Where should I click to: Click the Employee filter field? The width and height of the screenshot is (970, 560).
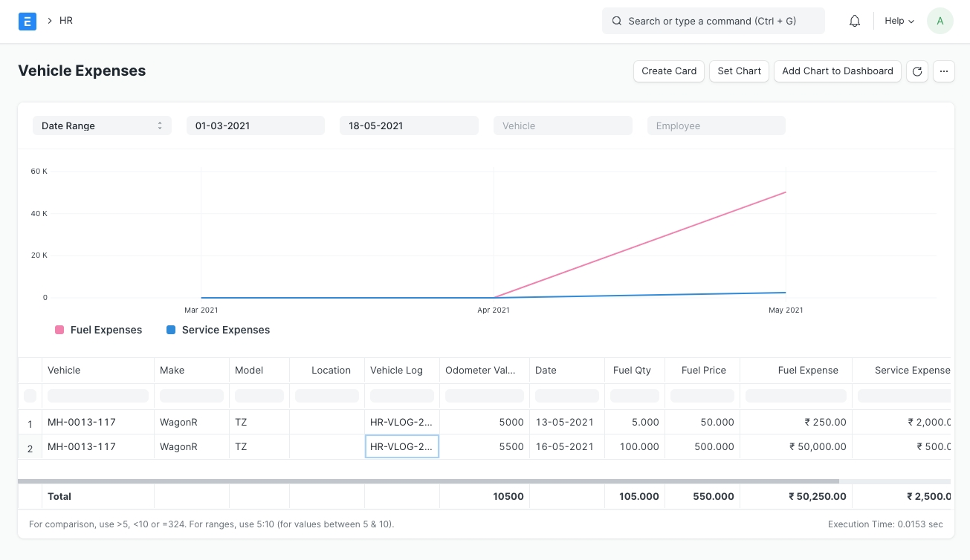(716, 126)
